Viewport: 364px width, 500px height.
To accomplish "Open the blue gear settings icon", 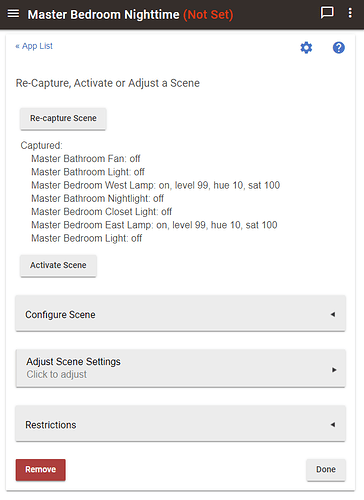I will pos(306,48).
